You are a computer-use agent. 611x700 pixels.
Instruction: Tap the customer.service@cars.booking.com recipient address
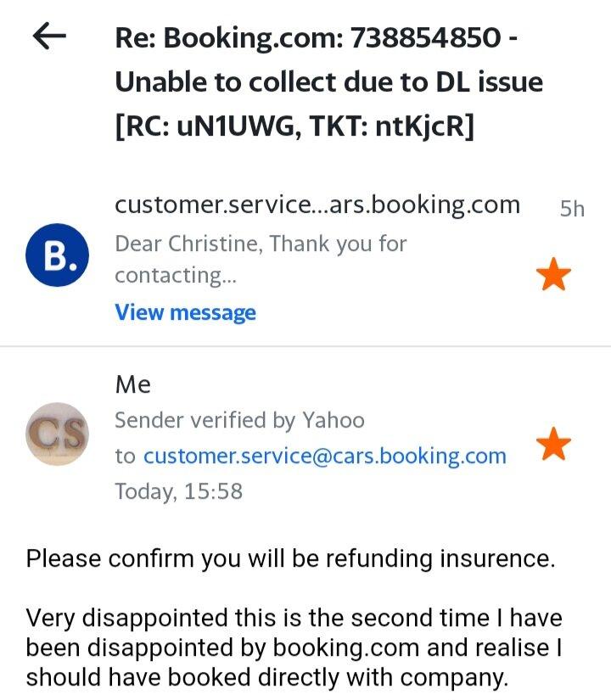[324, 456]
